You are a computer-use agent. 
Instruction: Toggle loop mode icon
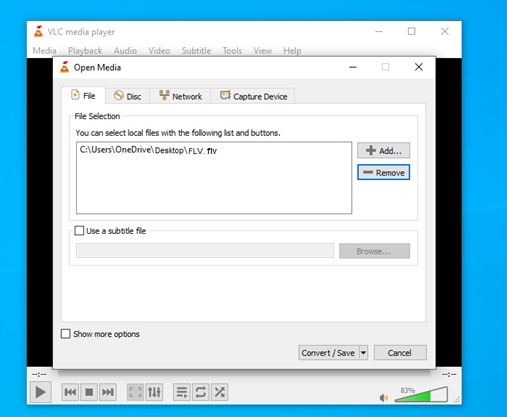(200, 392)
